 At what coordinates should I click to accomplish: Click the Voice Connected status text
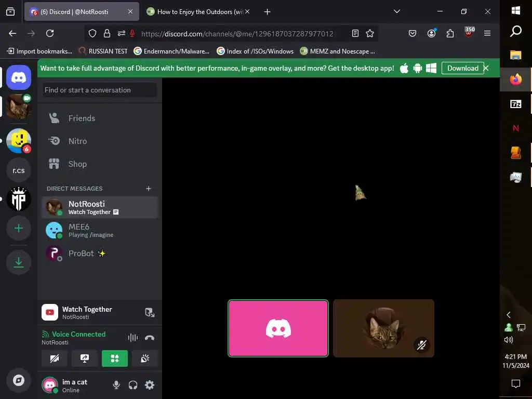(x=78, y=334)
